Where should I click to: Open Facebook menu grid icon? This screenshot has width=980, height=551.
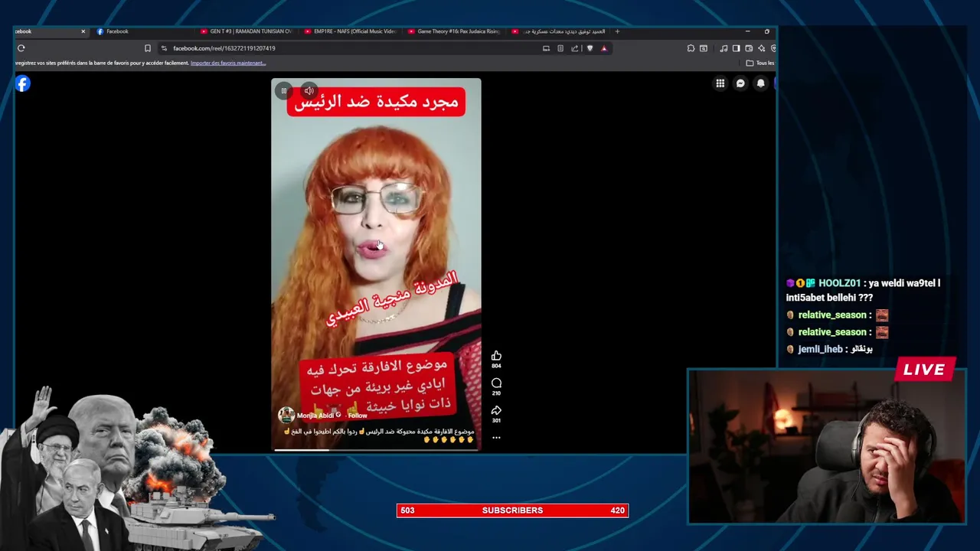point(720,83)
